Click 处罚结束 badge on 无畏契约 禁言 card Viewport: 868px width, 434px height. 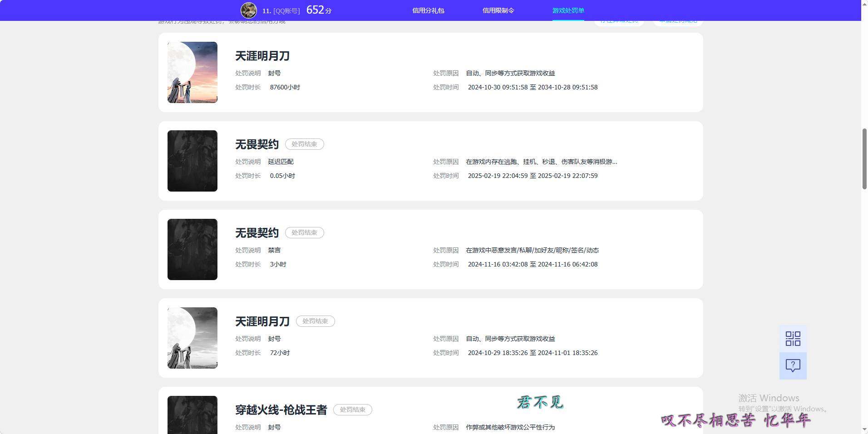coord(304,232)
